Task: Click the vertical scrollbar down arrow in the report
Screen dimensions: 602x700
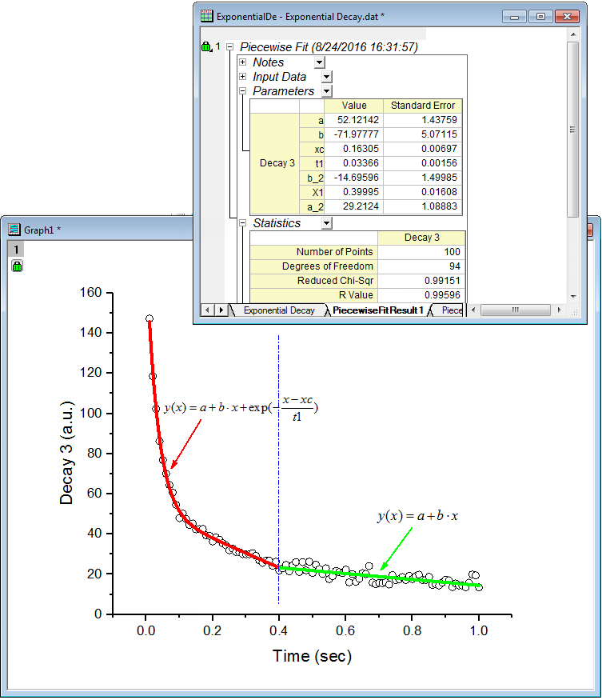Action: tap(572, 297)
